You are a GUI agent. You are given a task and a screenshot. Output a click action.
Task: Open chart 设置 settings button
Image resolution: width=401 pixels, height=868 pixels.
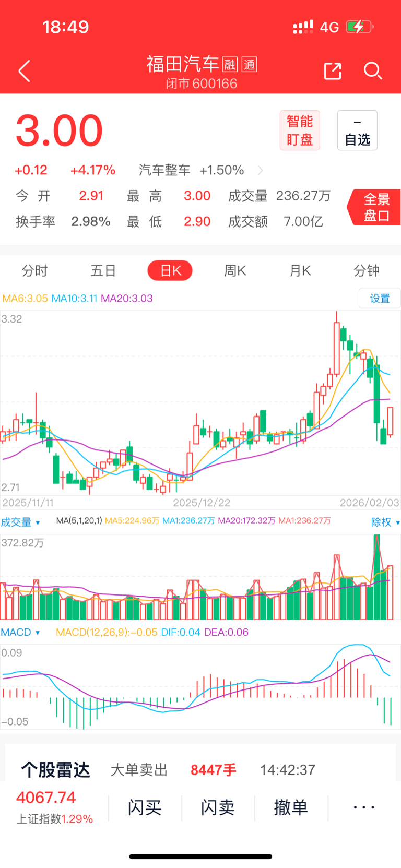click(x=380, y=299)
